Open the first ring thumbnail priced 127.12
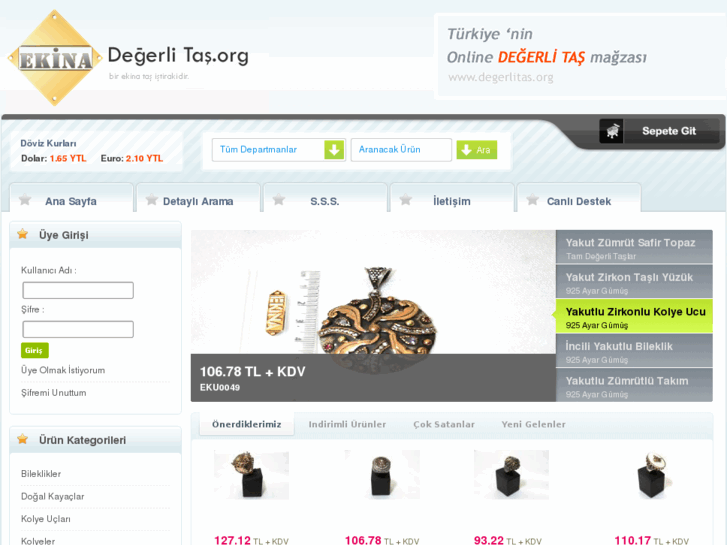Viewport: 727px width, 545px height. pyautogui.click(x=251, y=475)
